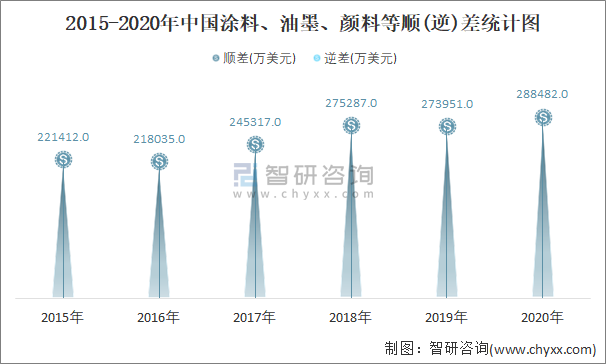This screenshot has width=606, height=364.
Task: Click the 顺差 legend marker icon
Action: point(216,58)
